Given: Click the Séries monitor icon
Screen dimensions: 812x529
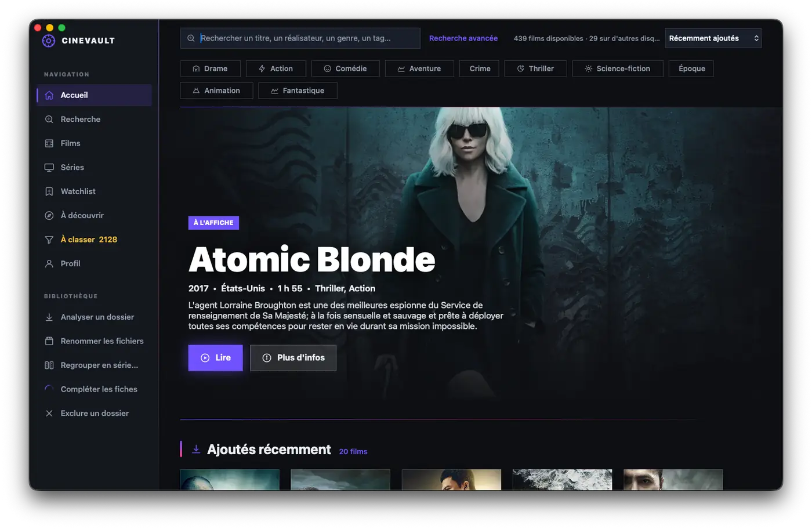Looking at the screenshot, I should coord(49,168).
